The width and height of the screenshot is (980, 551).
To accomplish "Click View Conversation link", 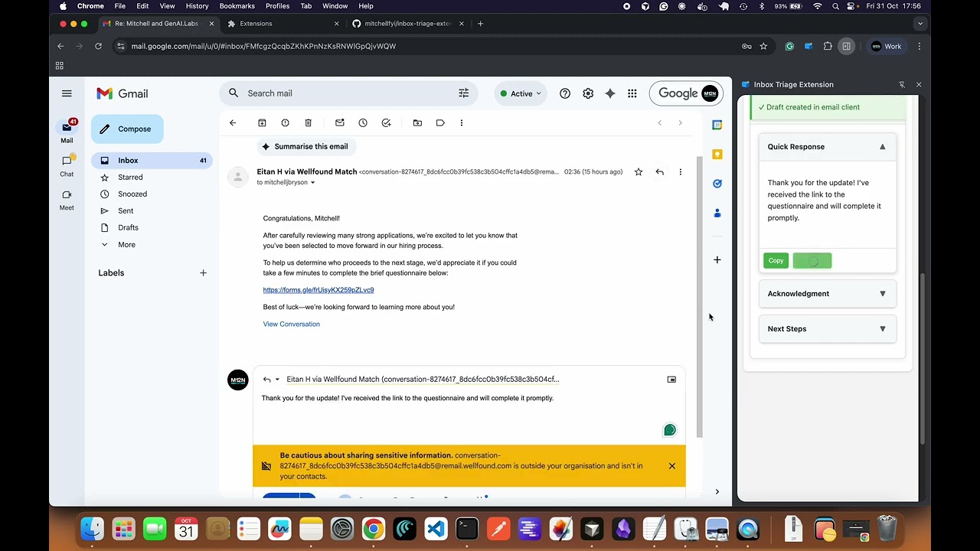I will click(x=291, y=324).
